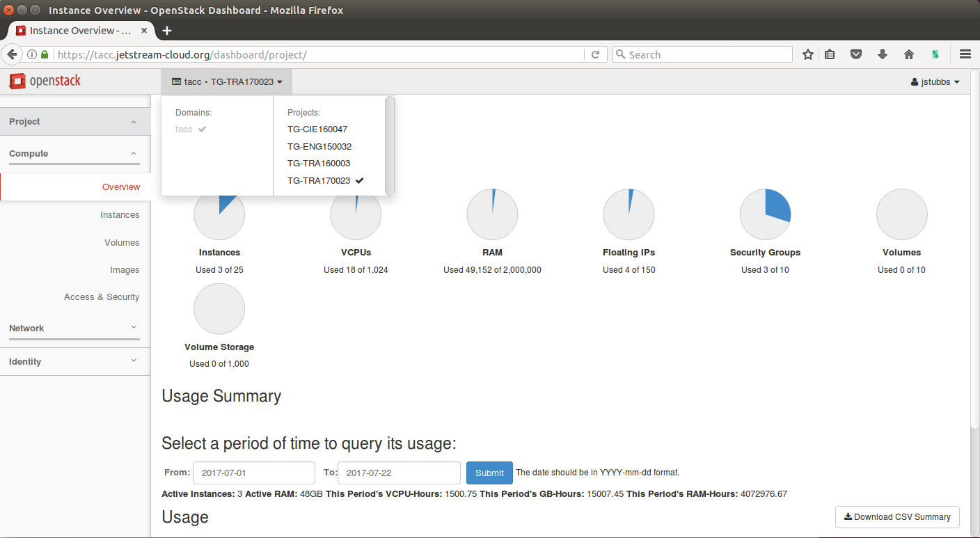The width and height of the screenshot is (980, 538).
Task: Collapse the Compute sidebar section
Action: point(75,154)
